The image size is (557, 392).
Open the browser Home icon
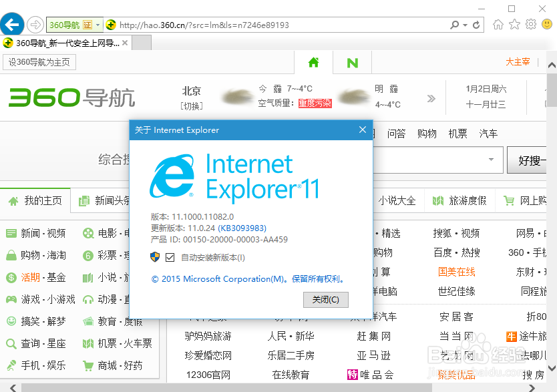498,25
